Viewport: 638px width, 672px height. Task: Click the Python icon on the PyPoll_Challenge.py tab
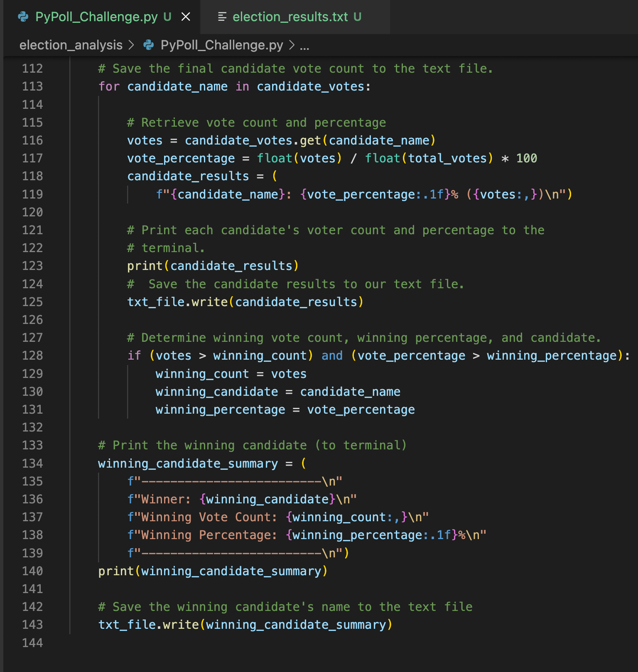click(23, 17)
